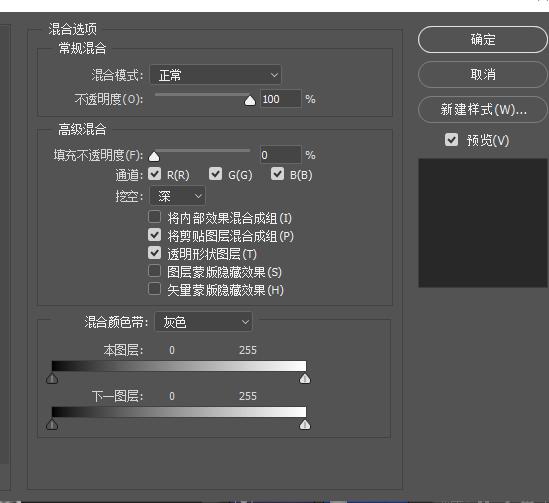Image resolution: width=549 pixels, height=503 pixels.
Task: Toggle the 预览(V) checkbox
Action: pyautogui.click(x=451, y=140)
